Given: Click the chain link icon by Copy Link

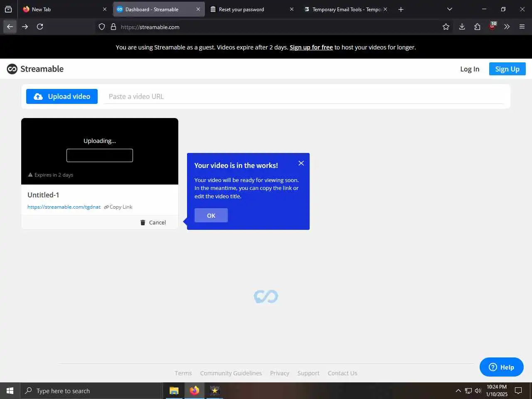Looking at the screenshot, I should (x=106, y=207).
